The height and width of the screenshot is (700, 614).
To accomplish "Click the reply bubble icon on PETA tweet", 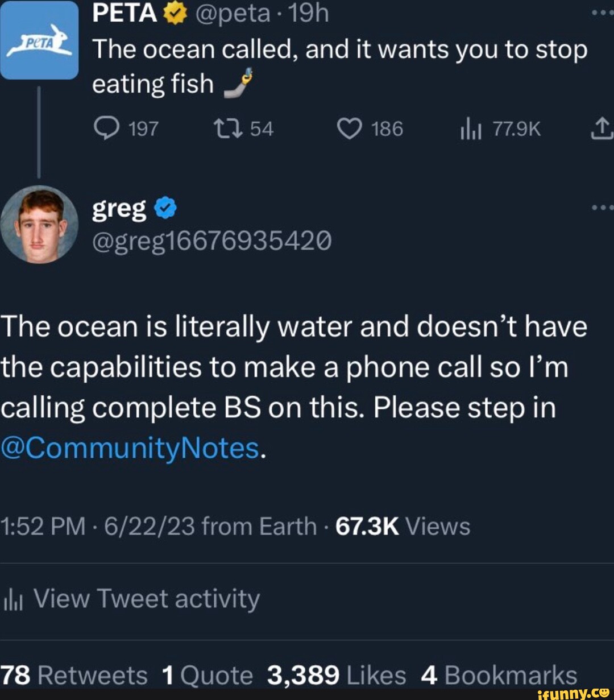I will click(105, 130).
